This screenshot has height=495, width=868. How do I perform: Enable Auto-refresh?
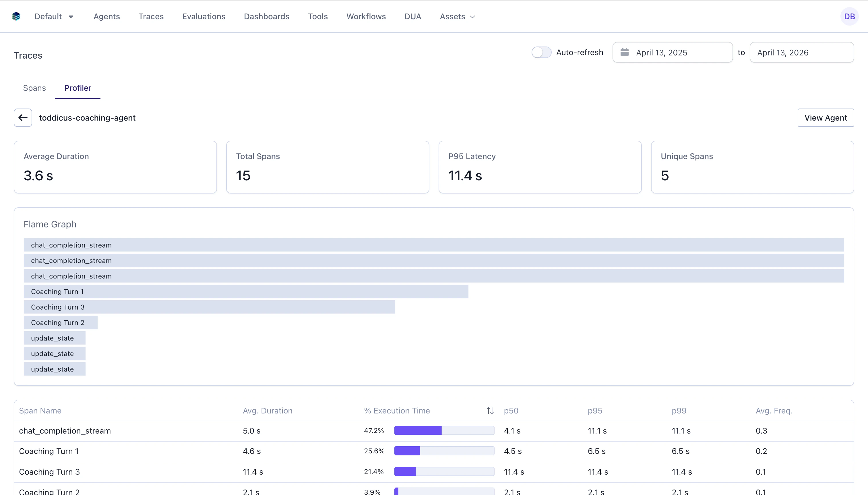pos(541,52)
